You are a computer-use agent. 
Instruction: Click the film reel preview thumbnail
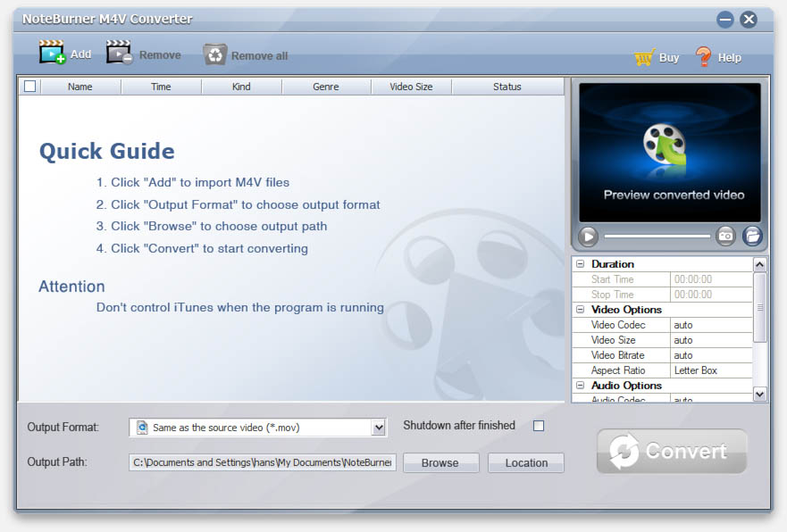(665, 145)
